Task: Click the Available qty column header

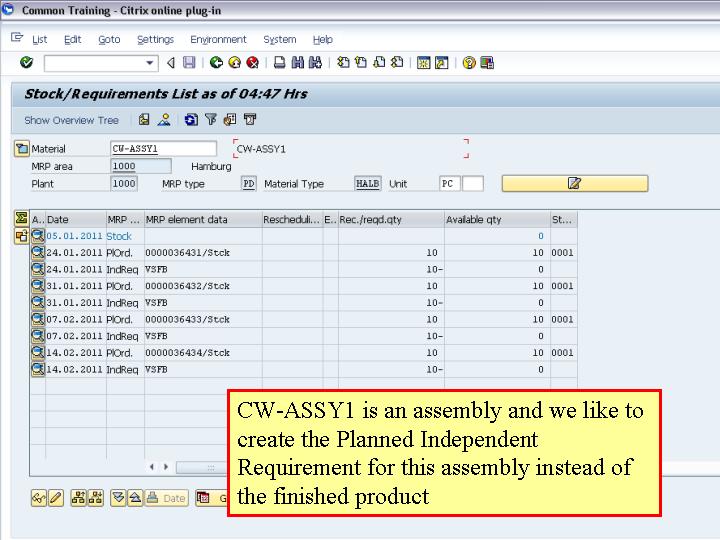Action: pos(497,219)
